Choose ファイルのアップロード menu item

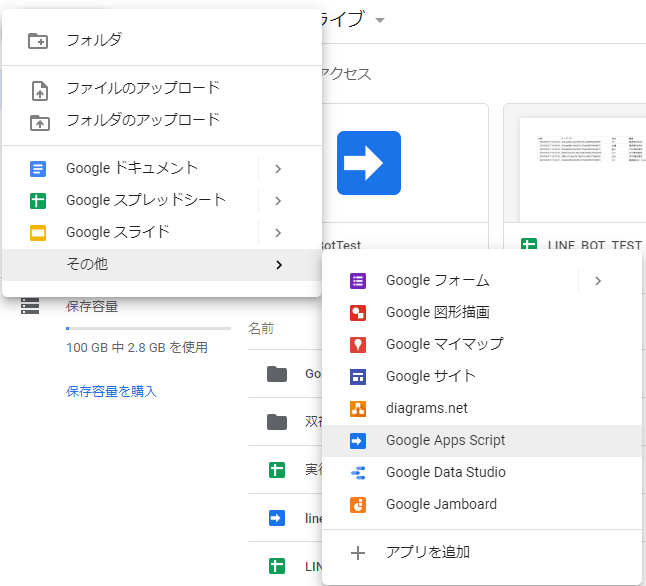point(162,89)
